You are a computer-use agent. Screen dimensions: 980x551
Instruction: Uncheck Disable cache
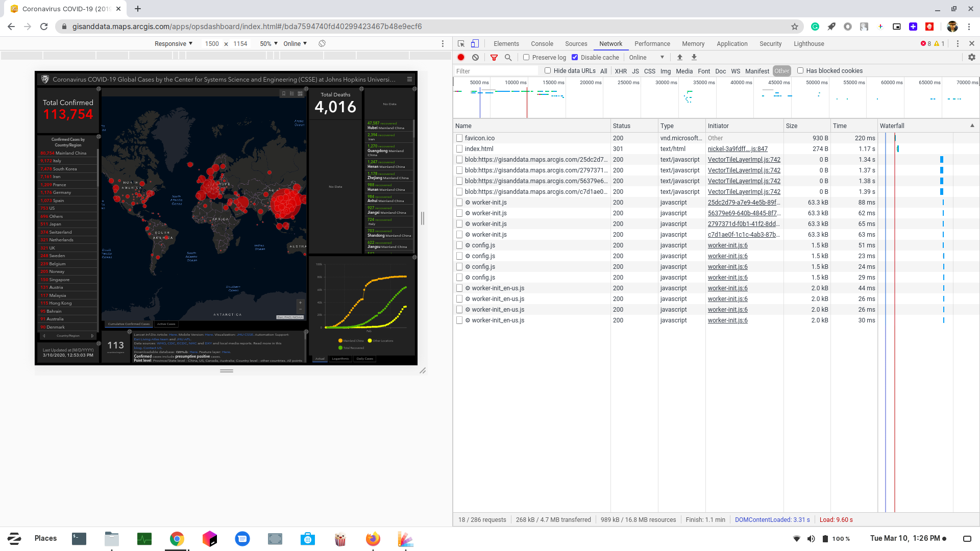[575, 57]
